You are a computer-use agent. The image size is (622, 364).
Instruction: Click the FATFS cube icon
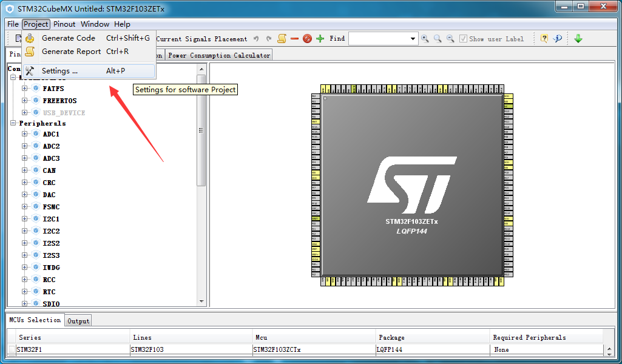(x=36, y=88)
